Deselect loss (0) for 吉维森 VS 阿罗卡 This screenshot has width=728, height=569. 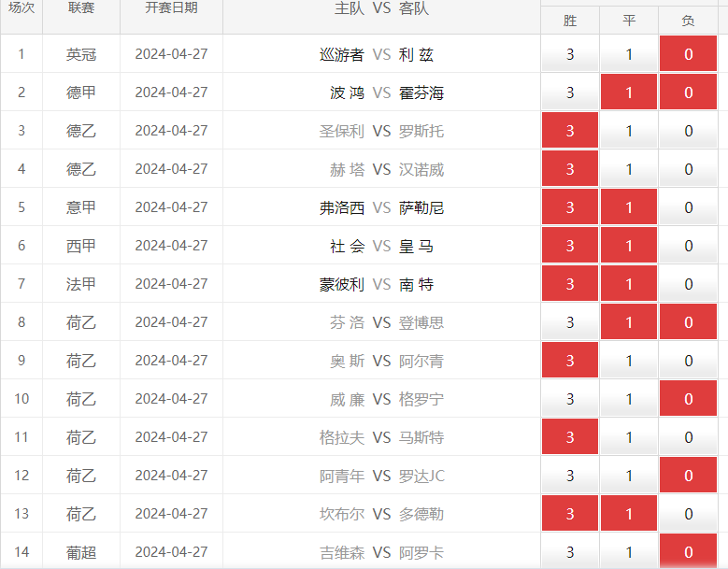point(688,551)
